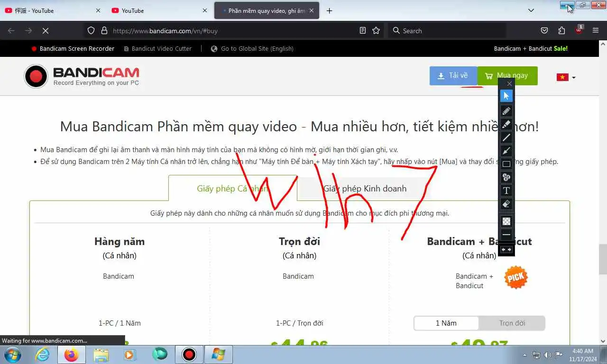
Task: Select the 1 Năm license option
Action: coord(446,323)
